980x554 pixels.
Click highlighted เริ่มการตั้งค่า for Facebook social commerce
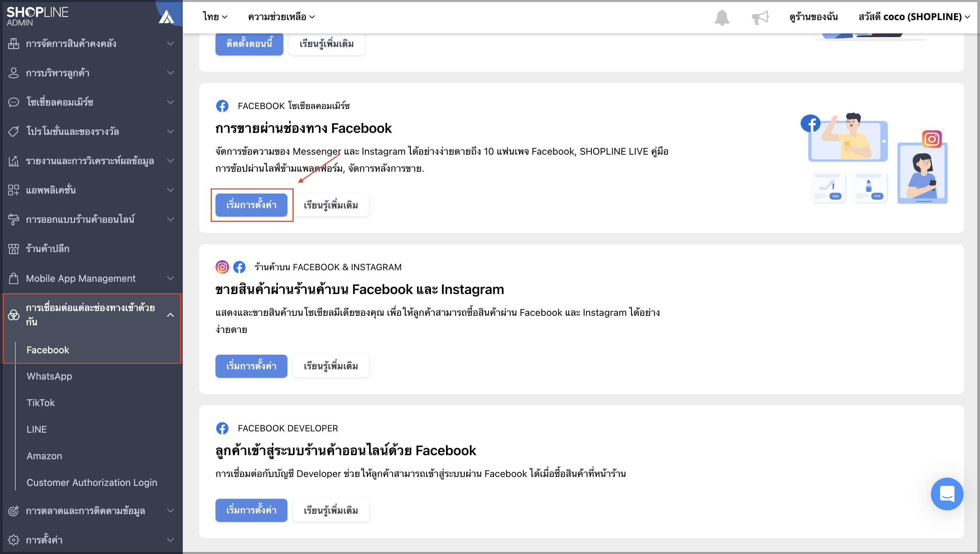251,205
